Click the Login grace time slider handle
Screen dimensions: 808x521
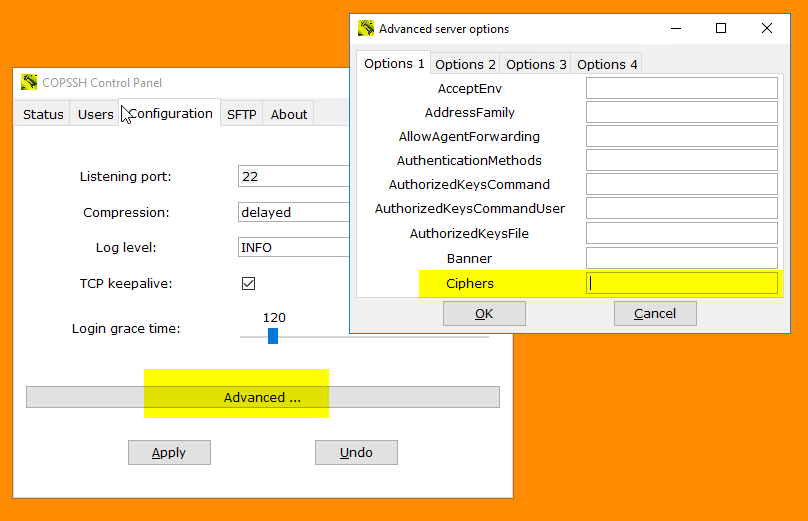tap(273, 336)
